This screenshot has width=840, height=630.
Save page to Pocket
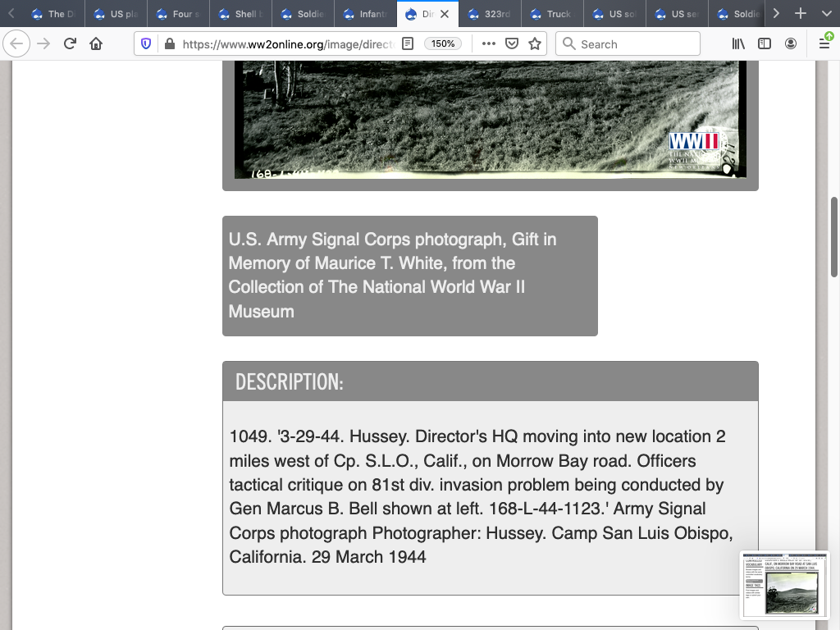coord(512,43)
